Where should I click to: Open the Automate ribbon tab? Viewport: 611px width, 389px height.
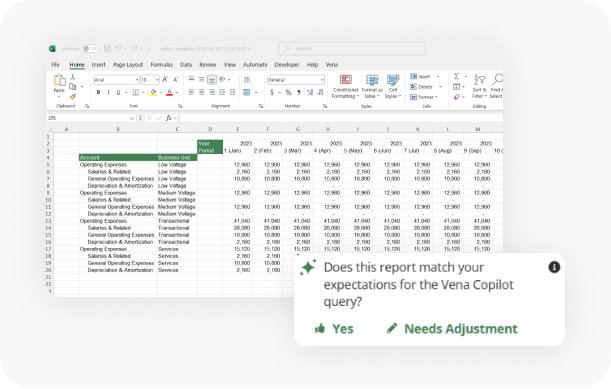[255, 65]
